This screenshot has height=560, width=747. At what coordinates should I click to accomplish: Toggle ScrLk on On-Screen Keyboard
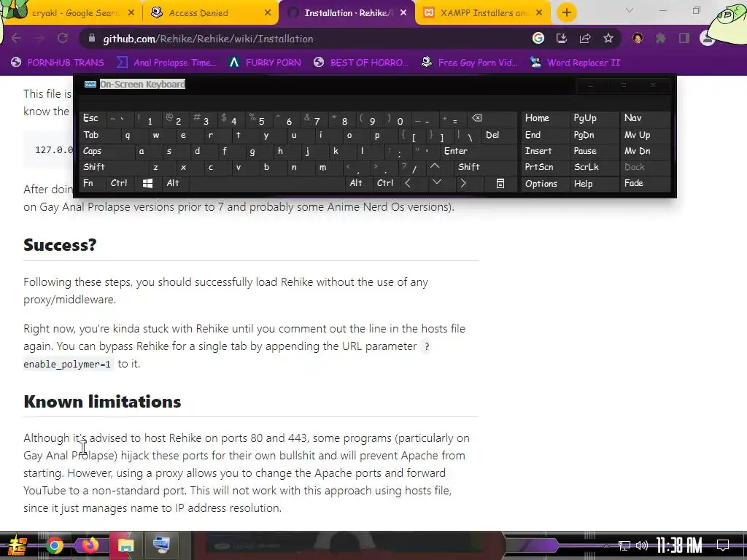pyautogui.click(x=595, y=167)
